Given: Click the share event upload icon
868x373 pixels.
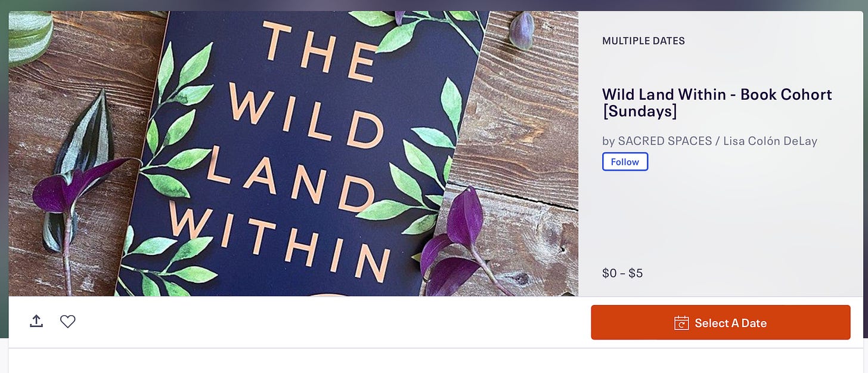Looking at the screenshot, I should click(36, 322).
